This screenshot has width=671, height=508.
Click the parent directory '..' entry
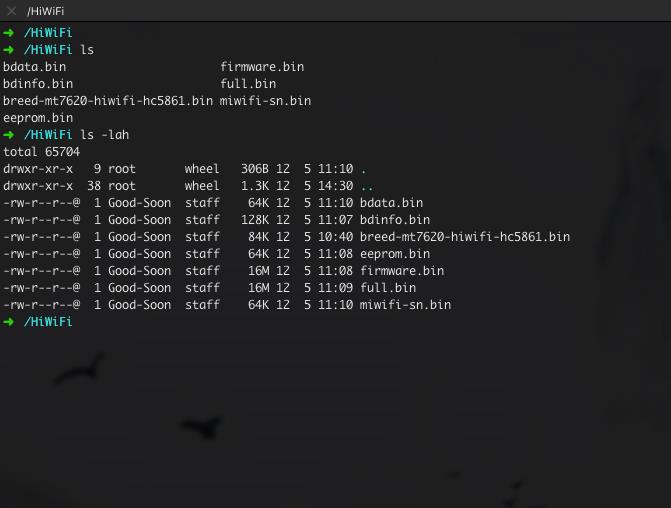367,187
